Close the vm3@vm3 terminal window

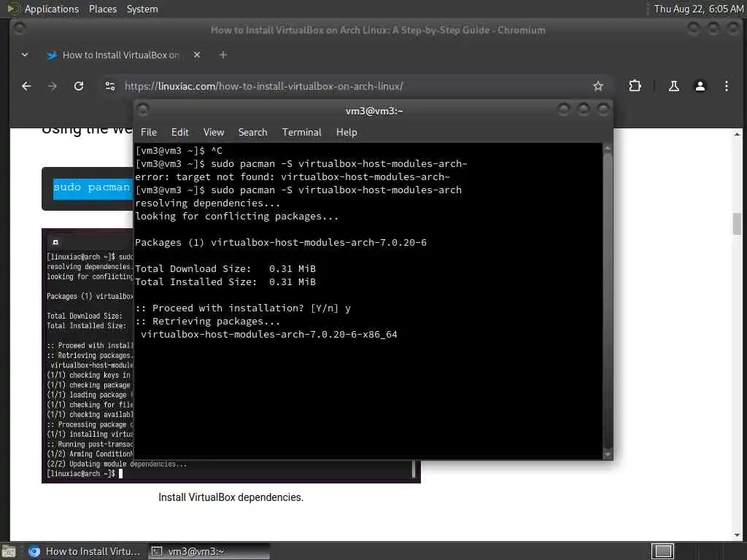(603, 110)
